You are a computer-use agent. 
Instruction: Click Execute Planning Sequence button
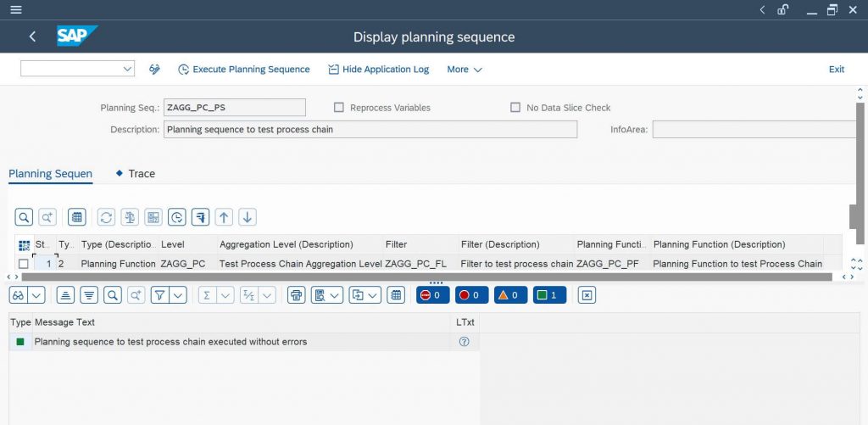click(244, 70)
